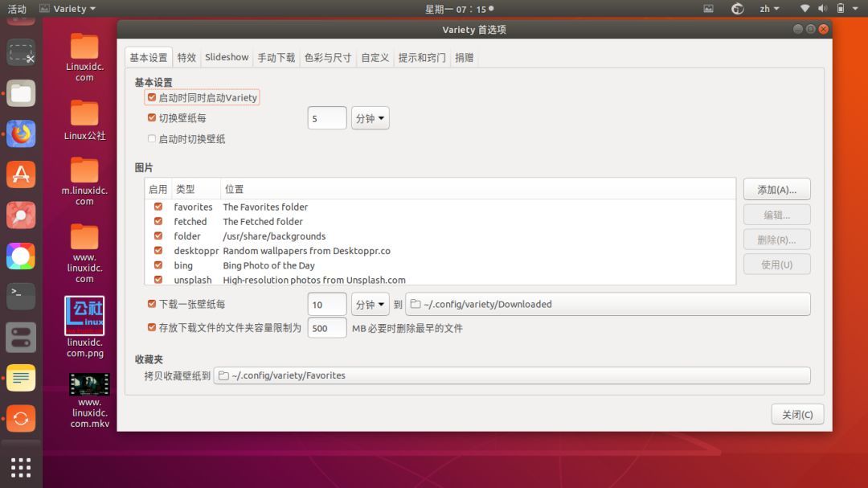This screenshot has width=868, height=488.
Task: Disable the desktoppr source checkbox
Action: (158, 250)
